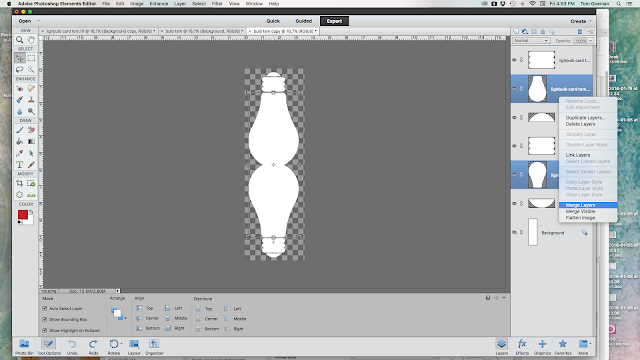Select the Hand tool
This screenshot has width=640, height=360.
[x=31, y=40]
